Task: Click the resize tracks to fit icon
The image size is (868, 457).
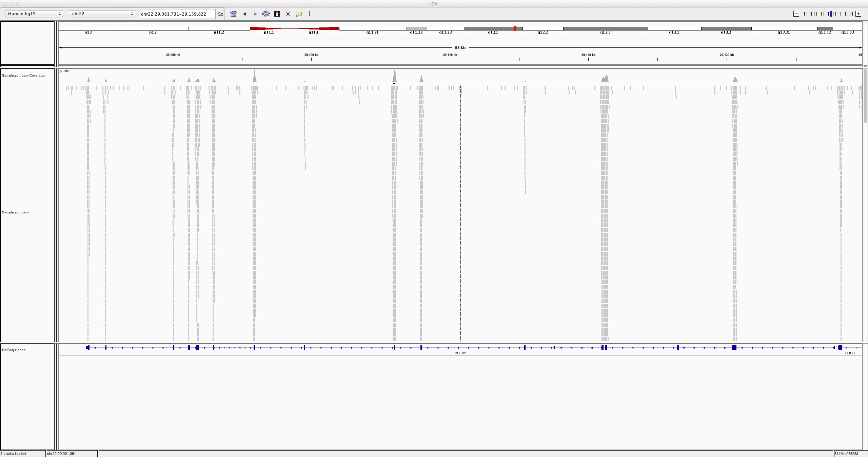Action: pos(288,14)
